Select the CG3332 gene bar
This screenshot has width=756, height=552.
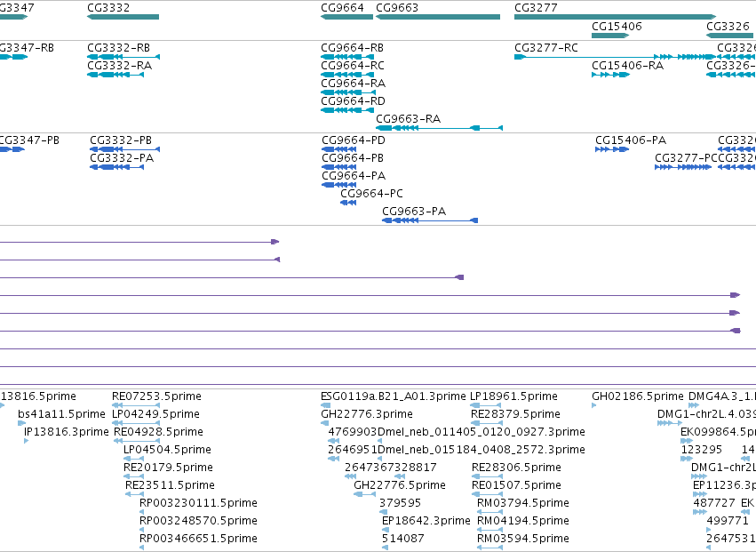(x=123, y=17)
